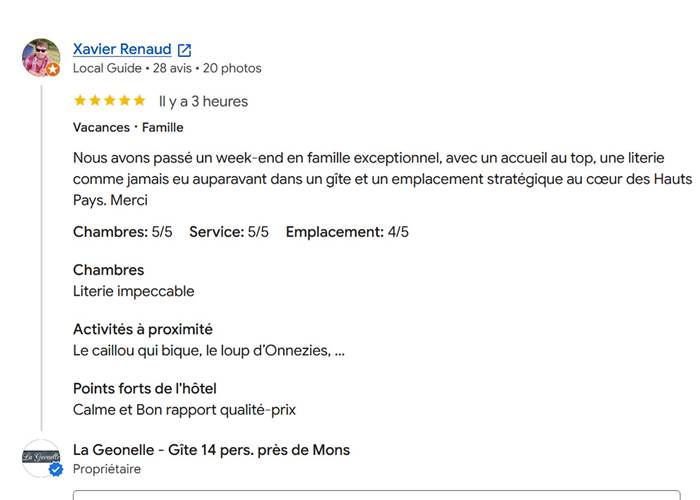Viewport: 700px width, 500px height.
Task: Open Xavier Renaud's profile link
Action: click(x=122, y=49)
